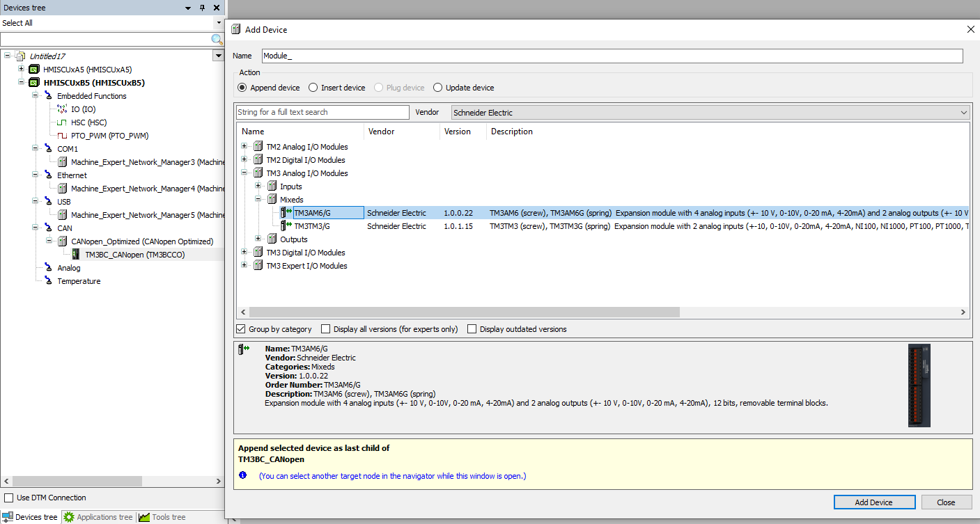This screenshot has height=524, width=980.
Task: Switch to Devices tree tab
Action: 31,517
